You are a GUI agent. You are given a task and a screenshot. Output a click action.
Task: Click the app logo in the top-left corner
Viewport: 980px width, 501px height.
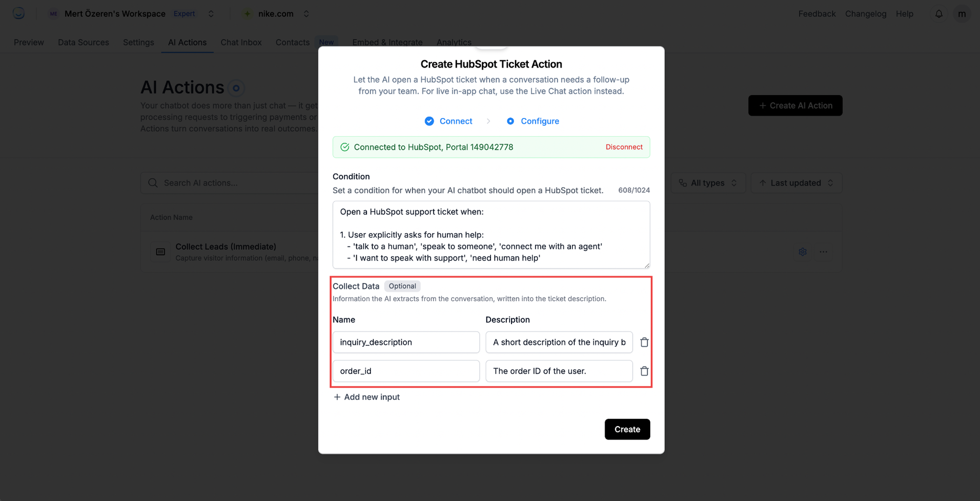tap(19, 13)
